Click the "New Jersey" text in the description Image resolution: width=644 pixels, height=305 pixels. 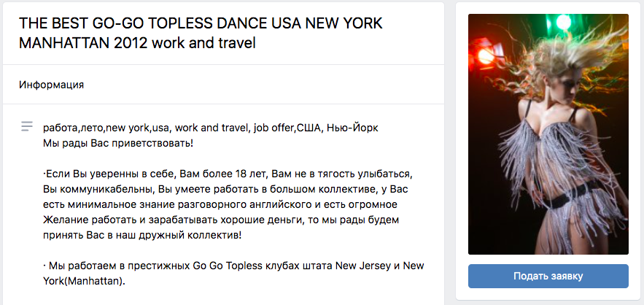tap(362, 266)
